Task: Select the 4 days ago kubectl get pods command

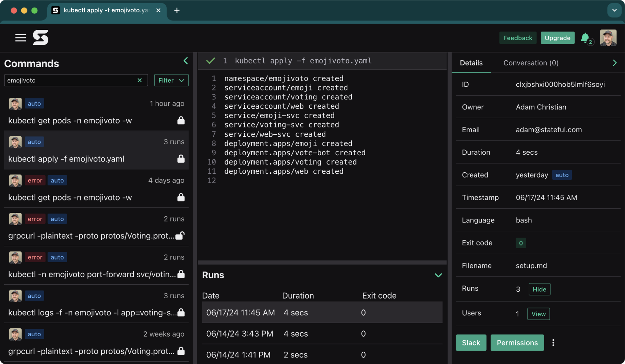Action: point(96,189)
